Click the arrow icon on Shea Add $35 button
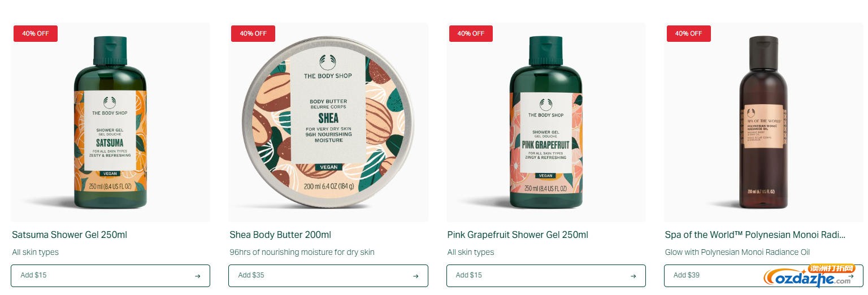Screen dimensions: 868x295 [415, 276]
